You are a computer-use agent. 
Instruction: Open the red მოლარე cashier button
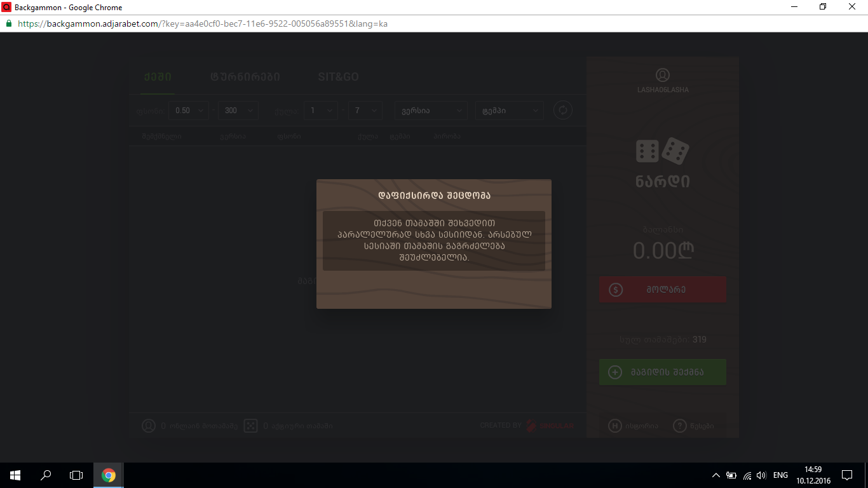click(663, 290)
